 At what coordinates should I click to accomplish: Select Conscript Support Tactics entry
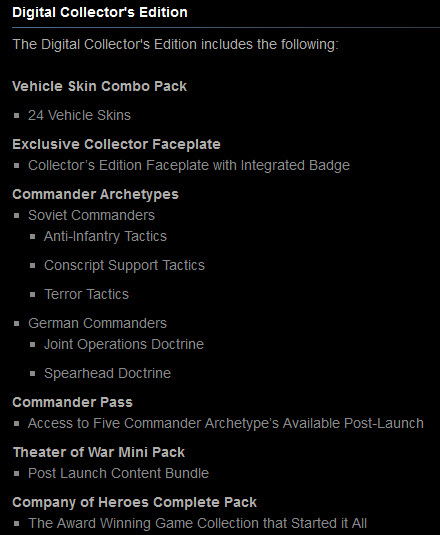pyautogui.click(x=124, y=265)
